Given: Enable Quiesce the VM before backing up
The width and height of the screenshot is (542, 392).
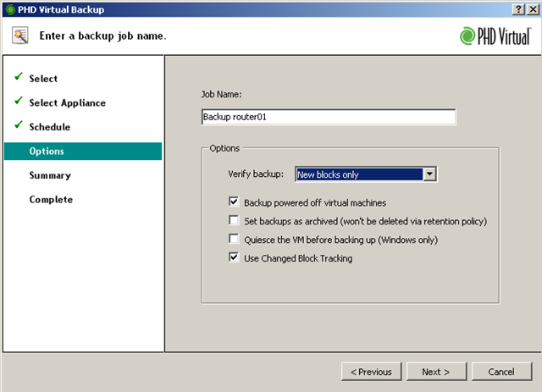Looking at the screenshot, I should tap(234, 240).
